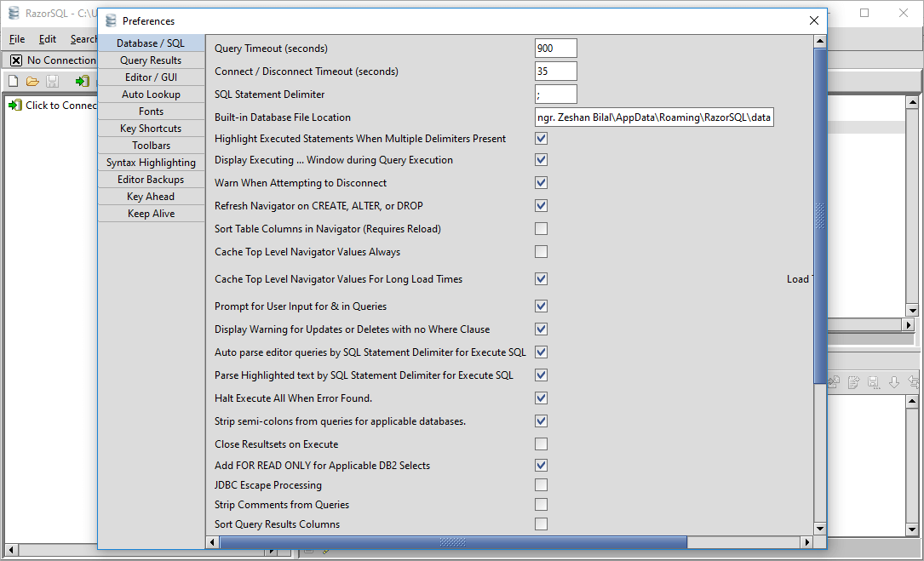924x561 pixels.
Task: Toggle Cache Navigator Values For Long Load Times
Action: point(541,278)
